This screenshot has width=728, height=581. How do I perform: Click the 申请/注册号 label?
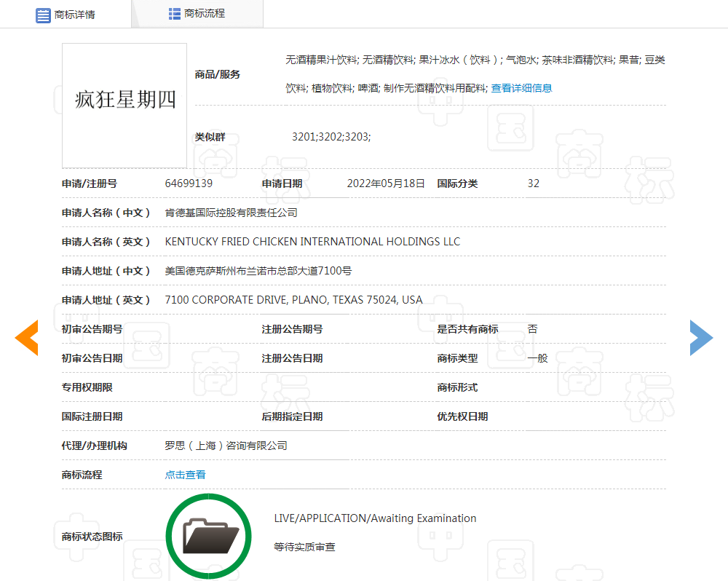pyautogui.click(x=89, y=183)
